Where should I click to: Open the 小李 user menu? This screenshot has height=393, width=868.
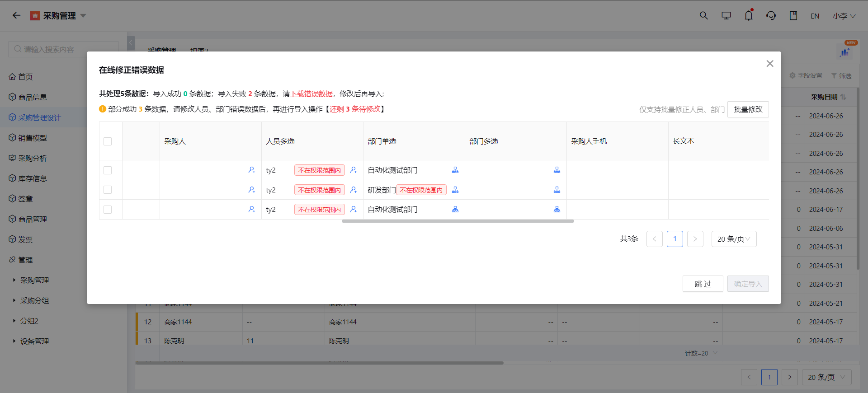[844, 16]
